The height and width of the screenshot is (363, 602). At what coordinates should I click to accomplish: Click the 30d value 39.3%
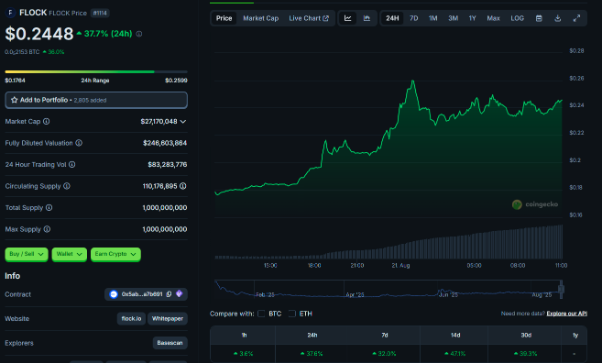(526, 353)
